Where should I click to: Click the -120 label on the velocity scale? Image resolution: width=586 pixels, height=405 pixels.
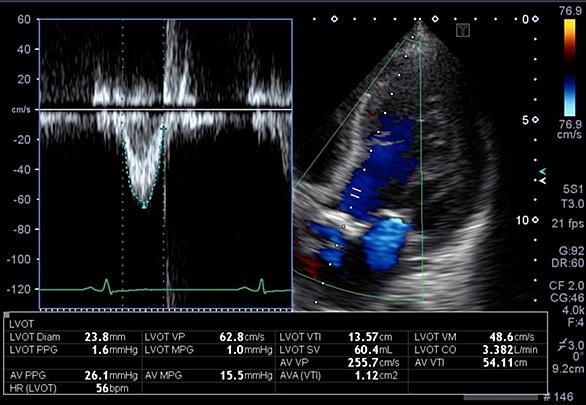point(19,289)
